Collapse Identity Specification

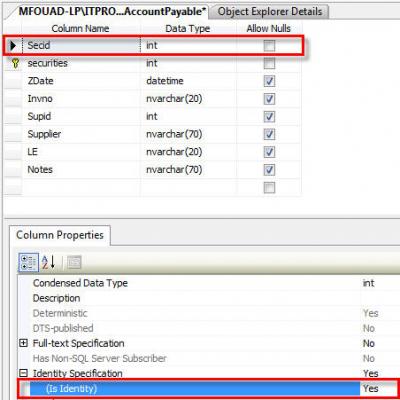23,373
